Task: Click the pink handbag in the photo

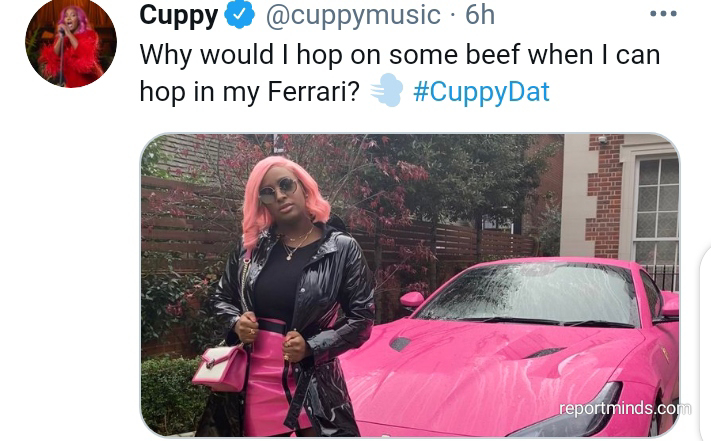Action: pyautogui.click(x=221, y=368)
